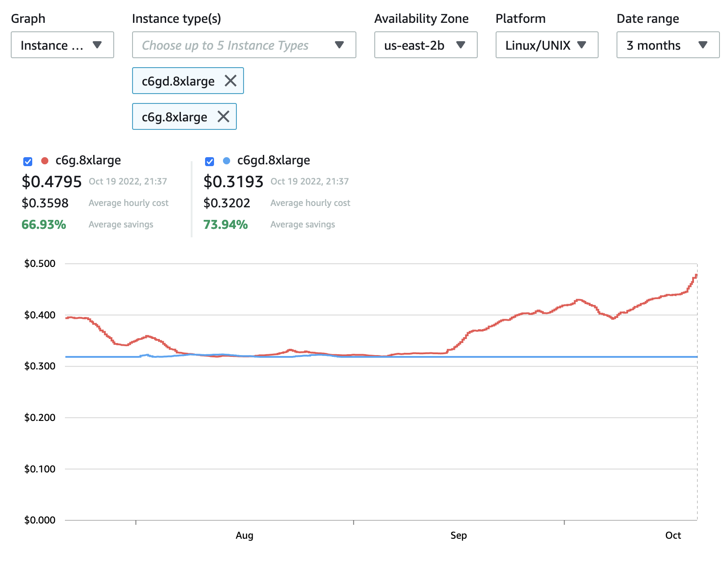Click the Platform dropdown arrow icon
This screenshot has width=728, height=566.
[582, 45]
